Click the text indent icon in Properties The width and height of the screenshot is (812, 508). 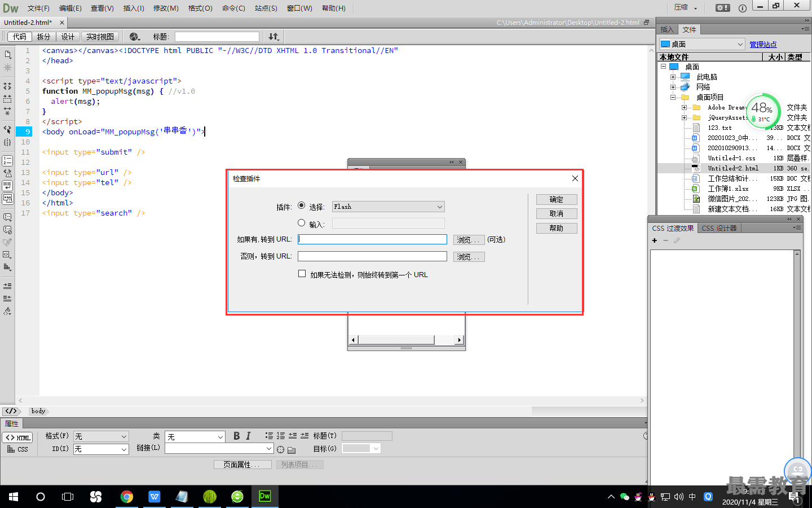[304, 436]
